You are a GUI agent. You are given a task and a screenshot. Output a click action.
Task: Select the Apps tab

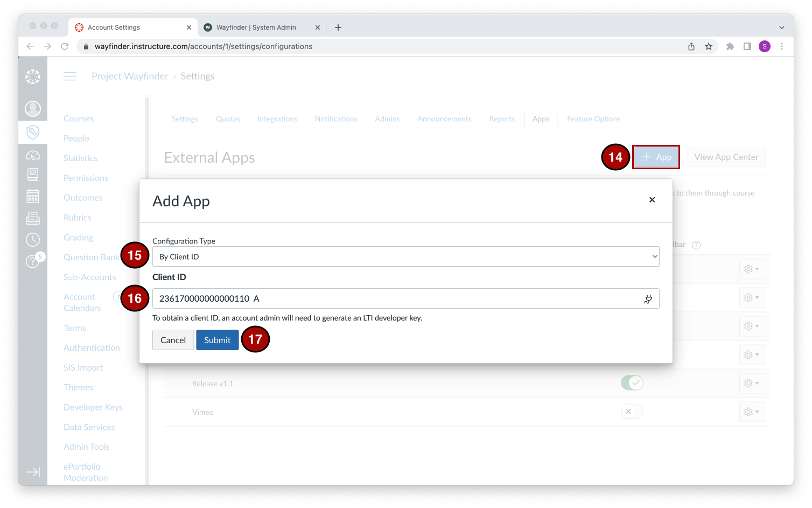[541, 119]
